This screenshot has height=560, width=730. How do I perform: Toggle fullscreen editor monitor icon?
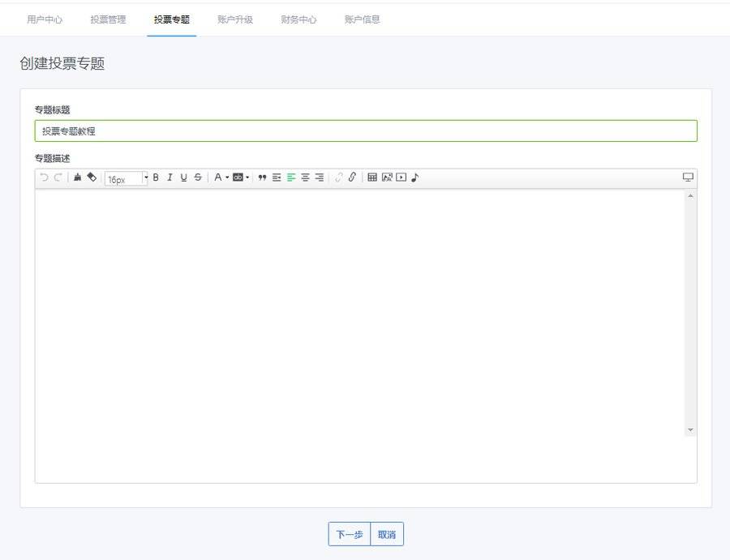[688, 177]
